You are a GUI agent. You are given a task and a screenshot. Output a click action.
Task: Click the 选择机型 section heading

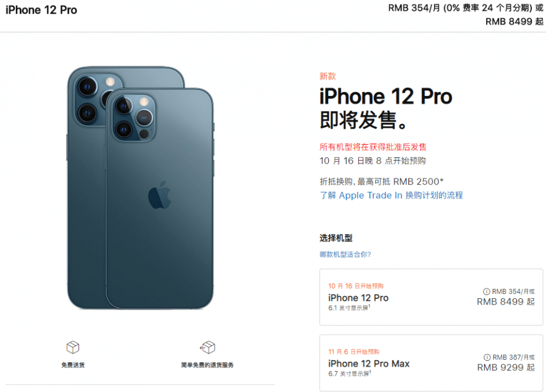336,238
